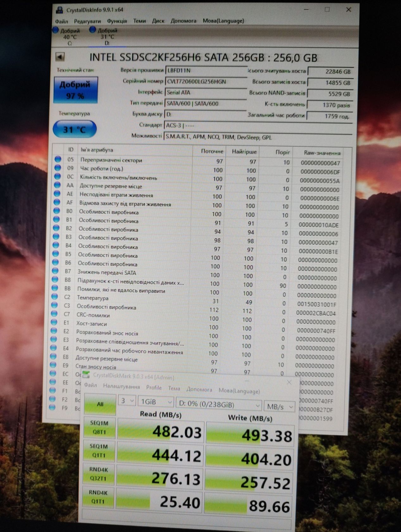Viewport: 401px width, 532px height.
Task: Start the SEQ1M Q8T1 test
Action: pos(99,427)
